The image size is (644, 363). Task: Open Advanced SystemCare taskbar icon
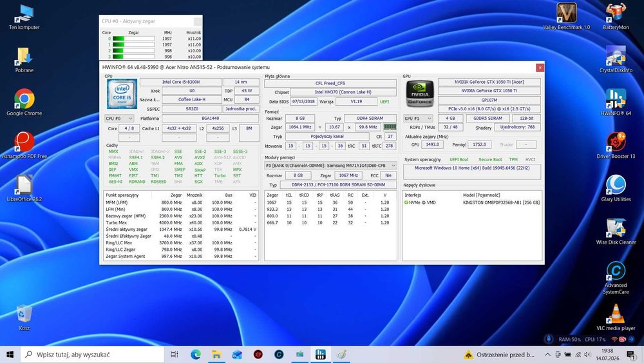tap(279, 355)
